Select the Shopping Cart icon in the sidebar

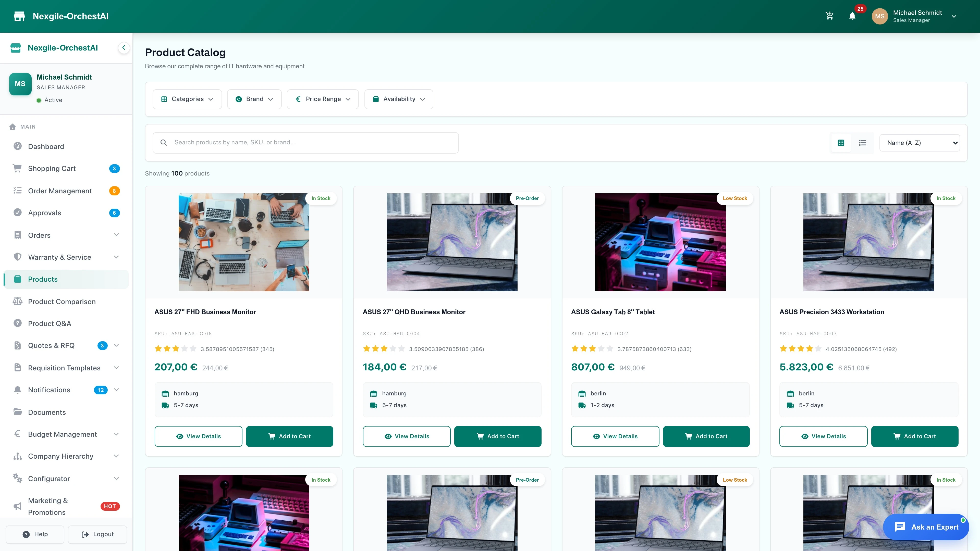[x=18, y=168]
